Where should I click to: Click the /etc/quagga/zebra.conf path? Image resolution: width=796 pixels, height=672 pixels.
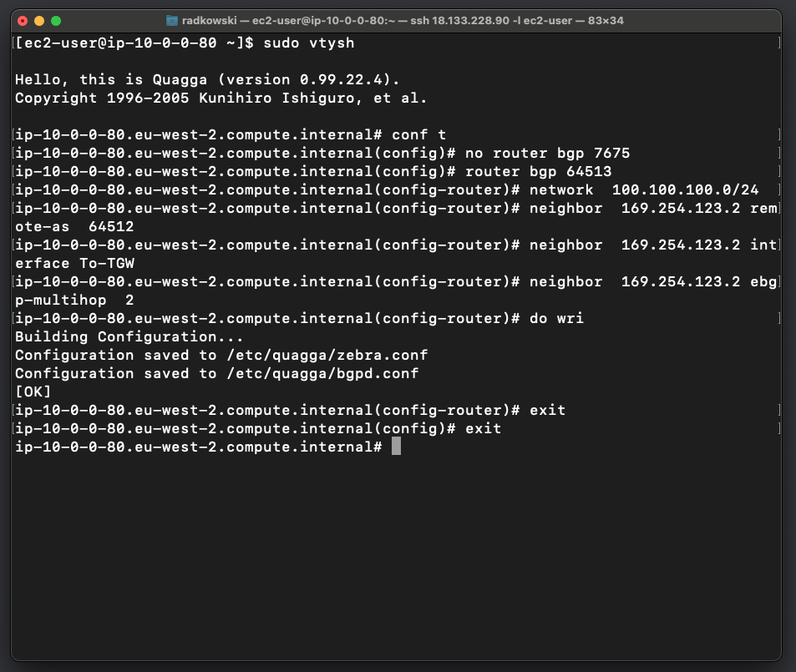(327, 355)
